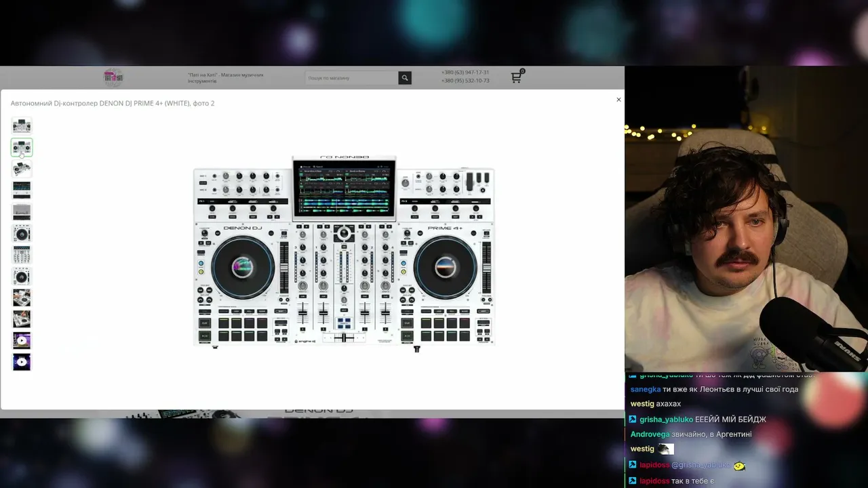Click the badge icon beside "ЕЕЕЙЙ МІЙ БЕЙДЖ"
The height and width of the screenshot is (488, 868).
coord(633,420)
